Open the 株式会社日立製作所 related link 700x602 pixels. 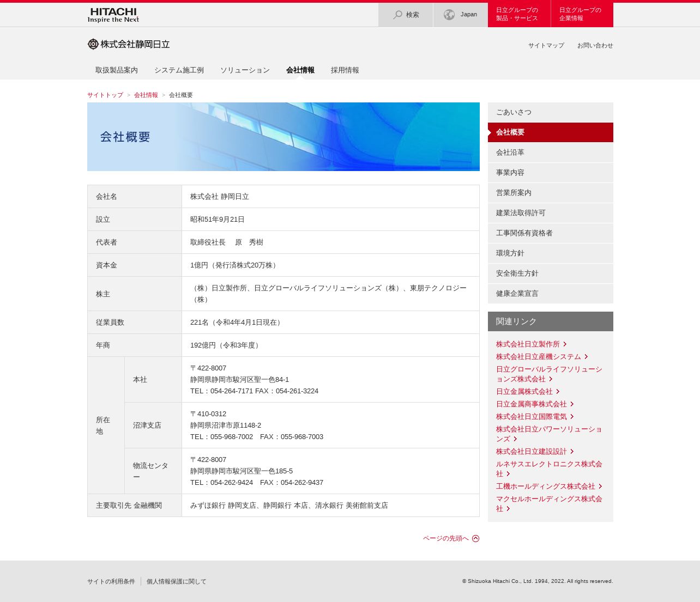point(528,344)
